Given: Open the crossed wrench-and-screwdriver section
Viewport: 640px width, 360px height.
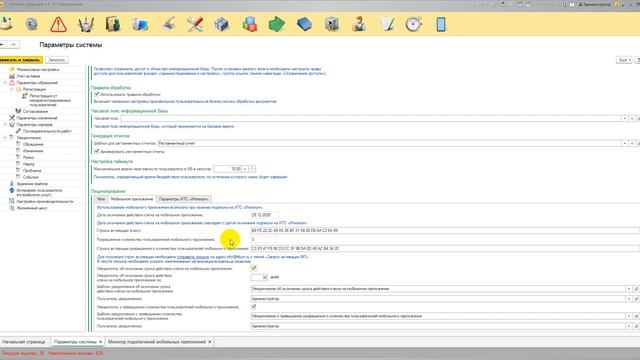Looking at the screenshot, I should tap(195, 24).
